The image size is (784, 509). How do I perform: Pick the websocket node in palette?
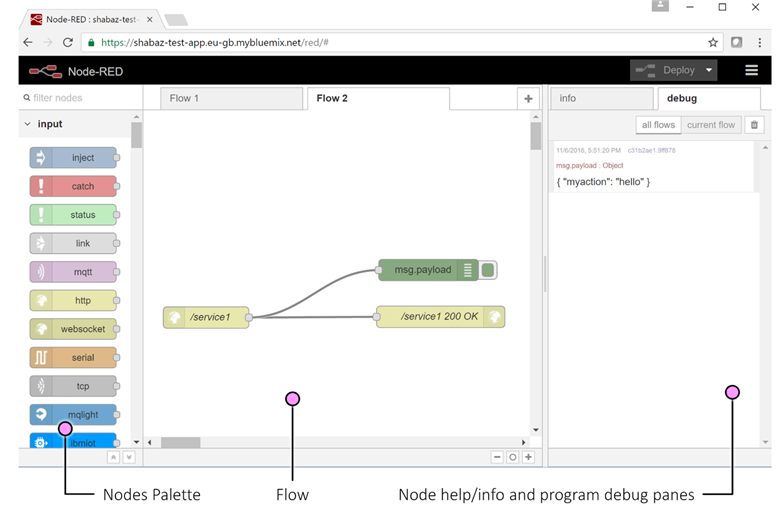point(73,328)
